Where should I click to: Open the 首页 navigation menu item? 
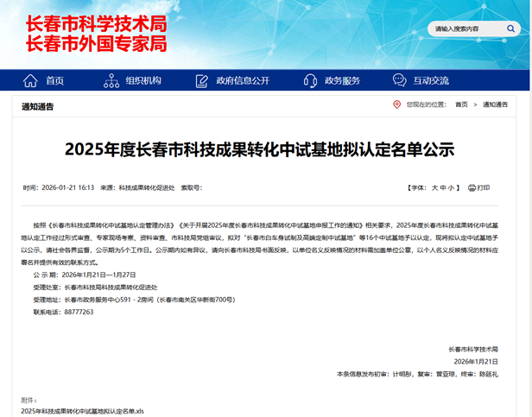[54, 80]
